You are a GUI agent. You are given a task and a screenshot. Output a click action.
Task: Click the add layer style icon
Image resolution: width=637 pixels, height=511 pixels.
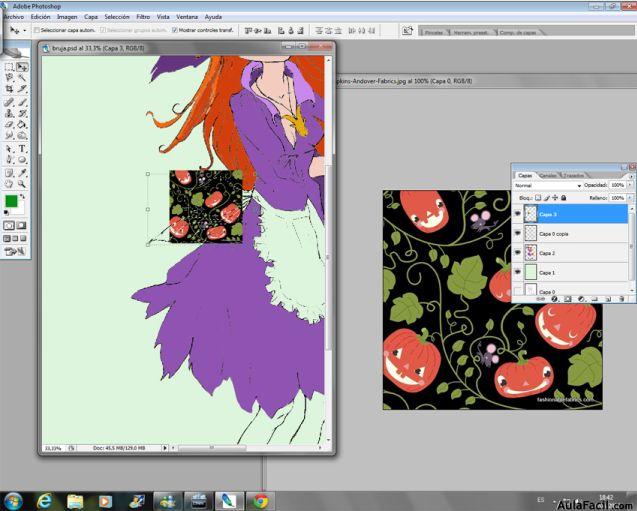click(554, 299)
